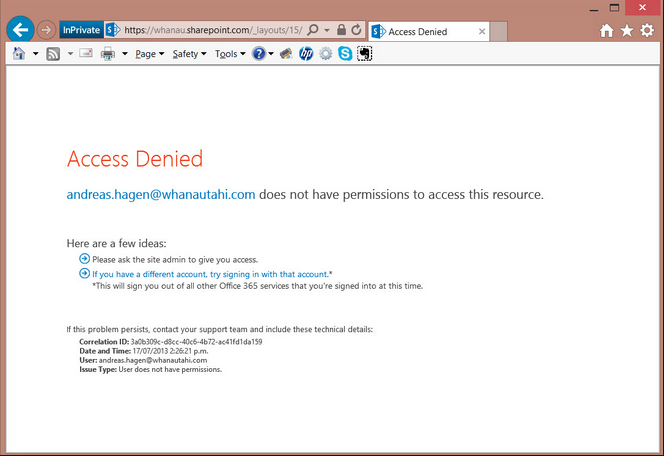Expand the Page menu dropdown
664x456 pixels.
tap(149, 54)
